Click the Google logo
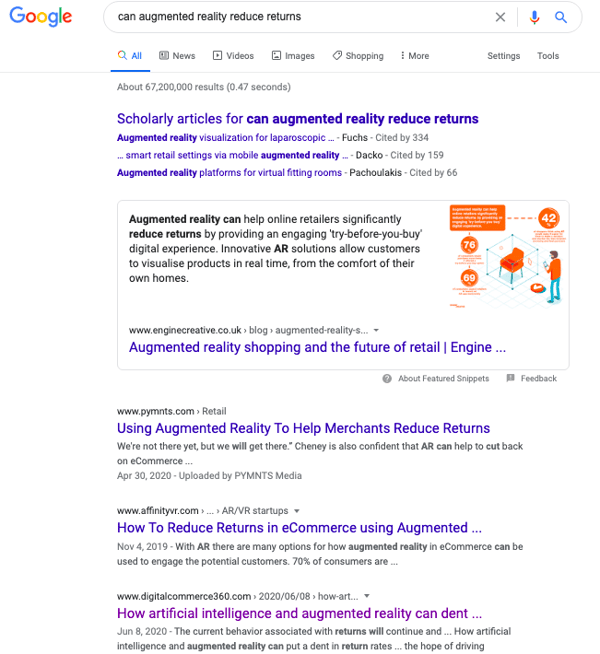The width and height of the screenshot is (600, 654). coord(41,17)
